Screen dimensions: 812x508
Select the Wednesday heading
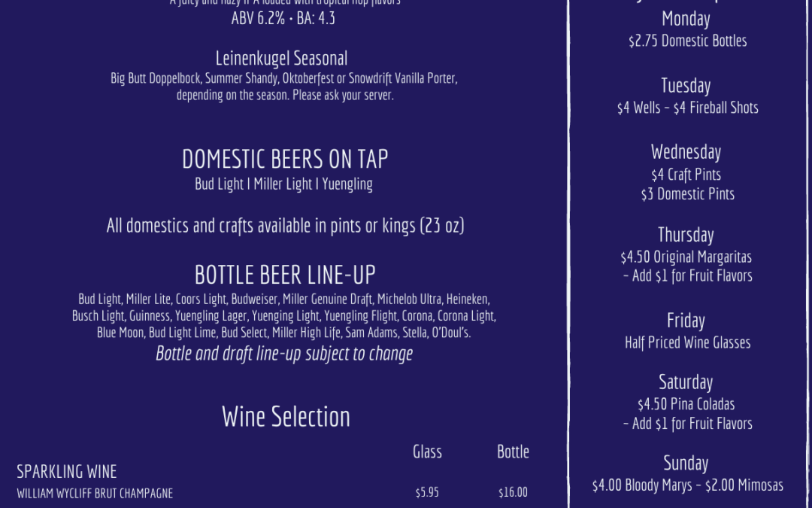click(x=686, y=152)
